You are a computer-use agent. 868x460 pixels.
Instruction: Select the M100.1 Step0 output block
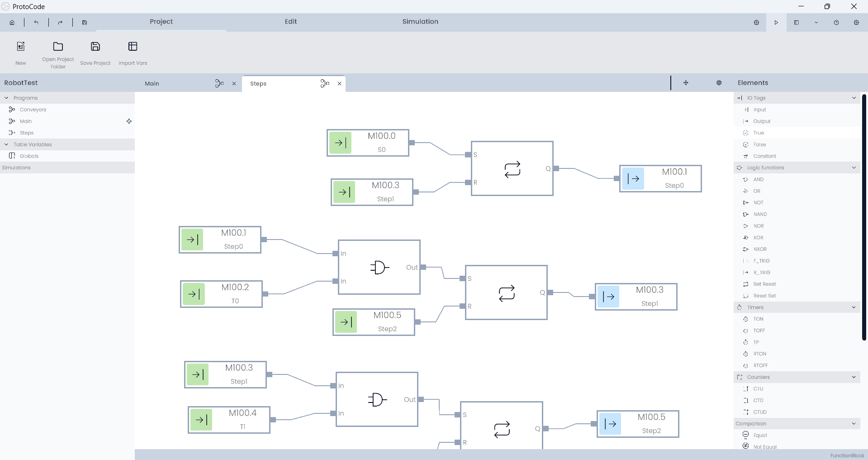[660, 179]
